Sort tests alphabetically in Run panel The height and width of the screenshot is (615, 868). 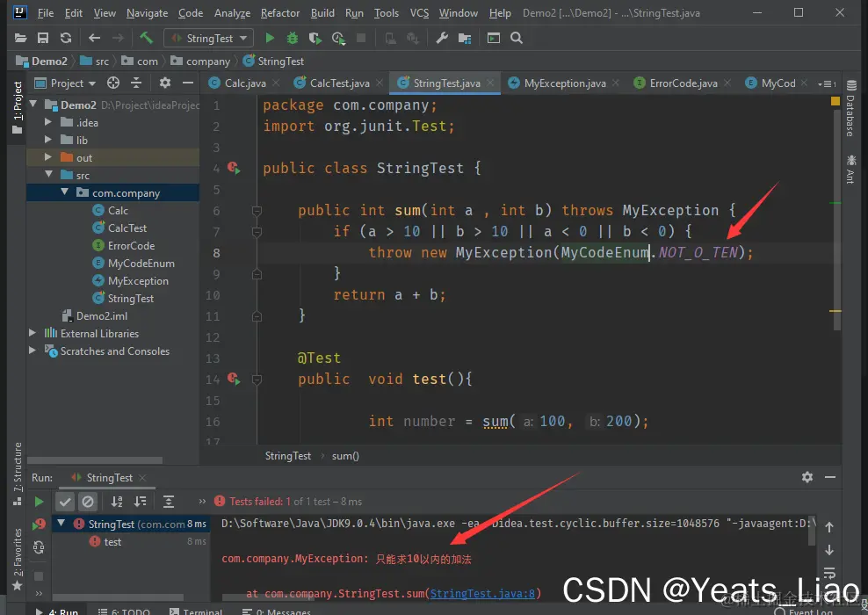(x=117, y=502)
